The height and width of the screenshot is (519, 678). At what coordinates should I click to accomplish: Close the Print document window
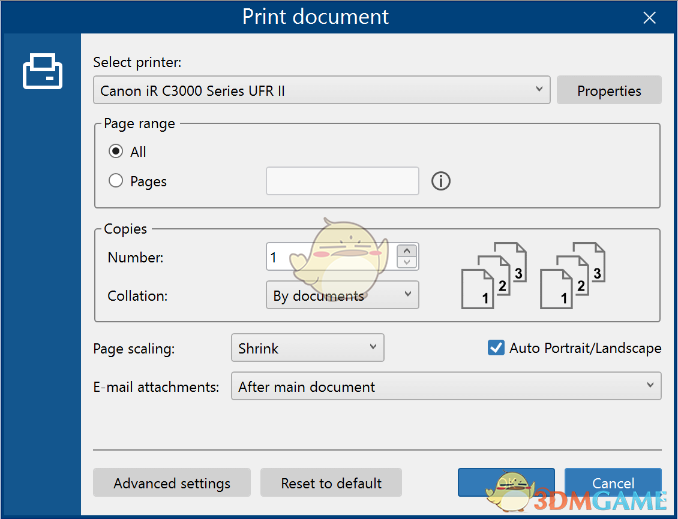(650, 17)
